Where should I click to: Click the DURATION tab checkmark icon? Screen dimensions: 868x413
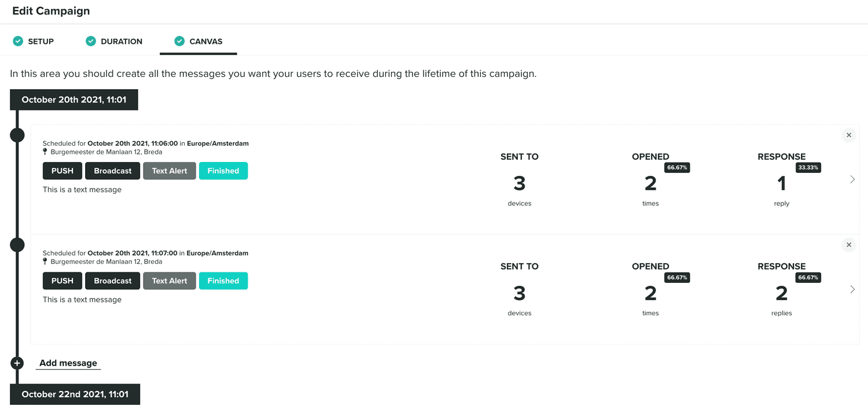click(91, 41)
